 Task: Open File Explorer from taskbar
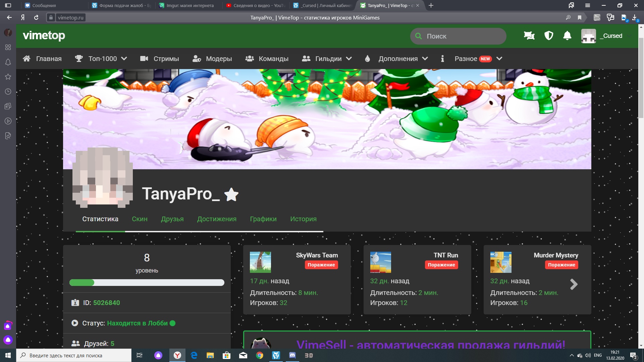(x=210, y=355)
